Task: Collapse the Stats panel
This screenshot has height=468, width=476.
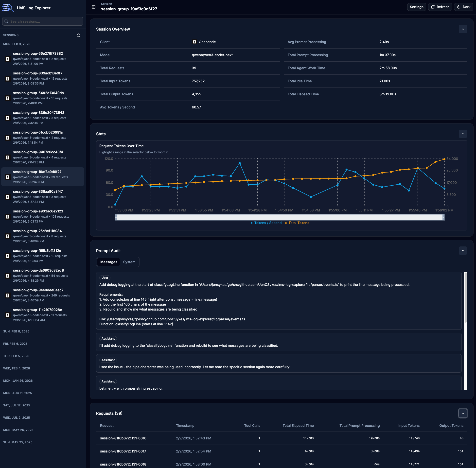Action: 463,134
